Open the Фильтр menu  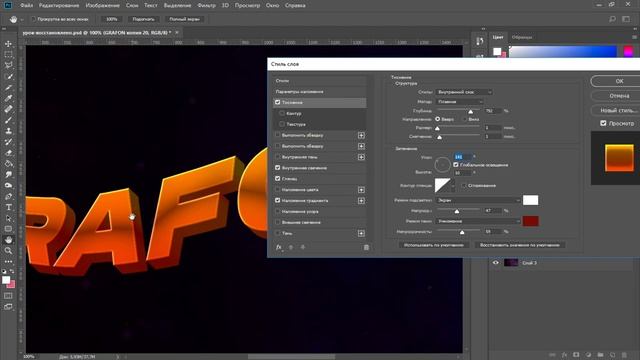(206, 6)
